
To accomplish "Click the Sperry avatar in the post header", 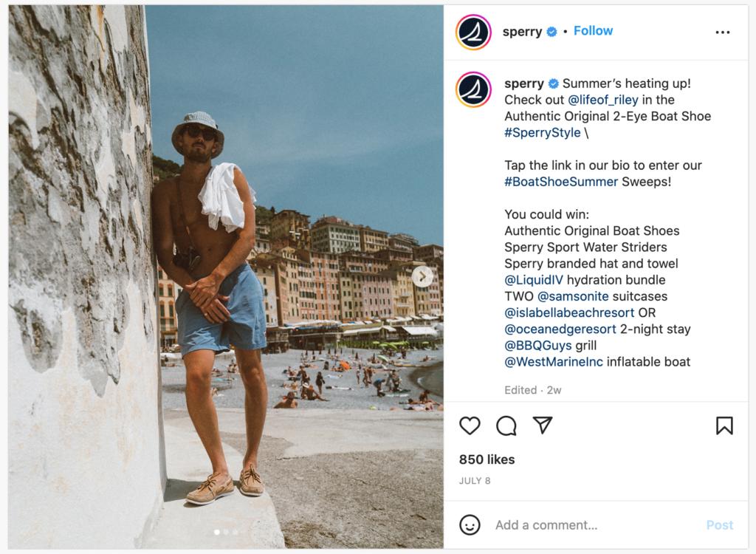I will [x=473, y=33].
